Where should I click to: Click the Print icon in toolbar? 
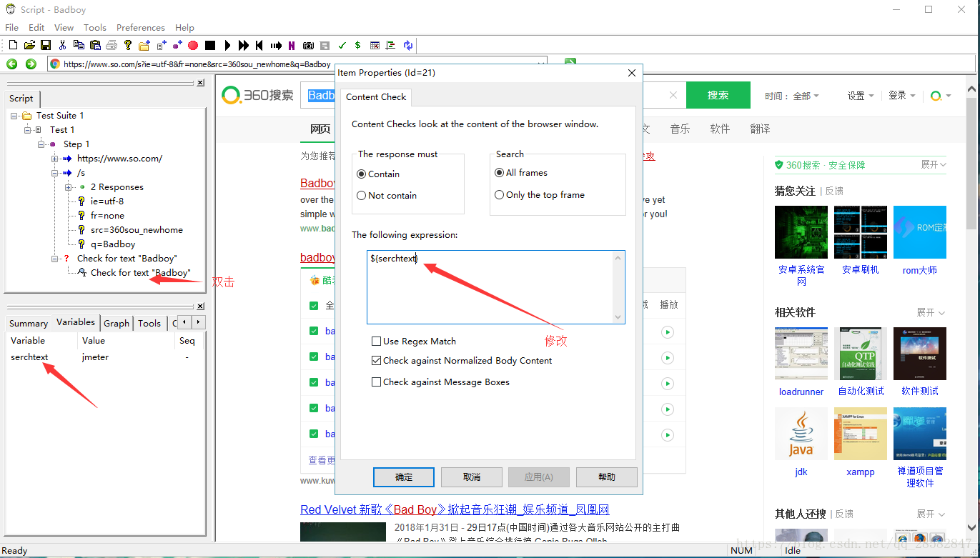tap(112, 45)
